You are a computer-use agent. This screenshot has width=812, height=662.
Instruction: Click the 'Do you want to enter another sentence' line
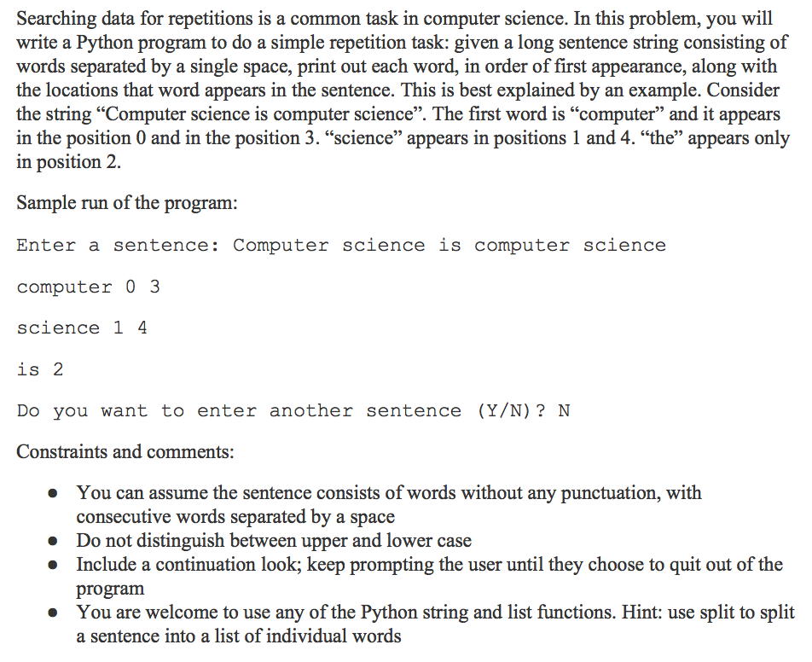tap(293, 411)
